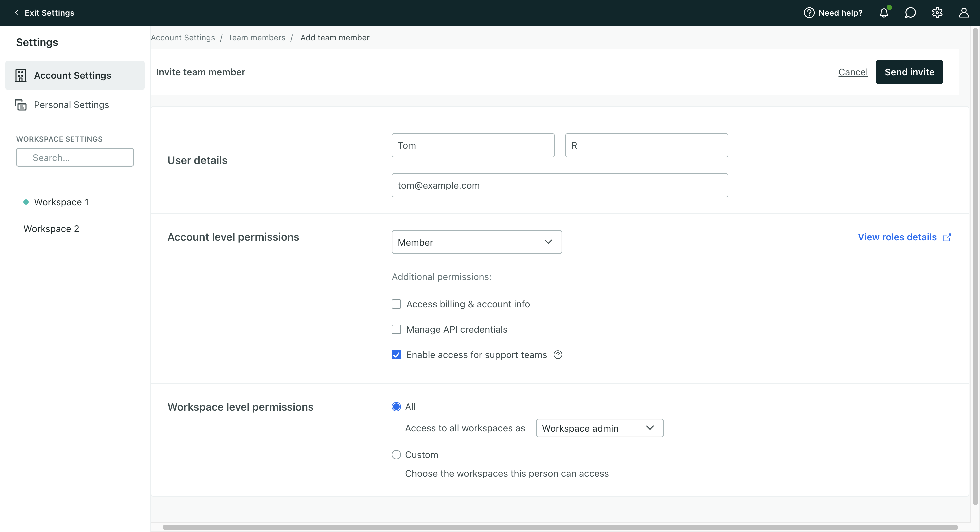Image resolution: width=980 pixels, height=532 pixels.
Task: Click Choose the workspaces this person can access
Action: pyautogui.click(x=507, y=473)
